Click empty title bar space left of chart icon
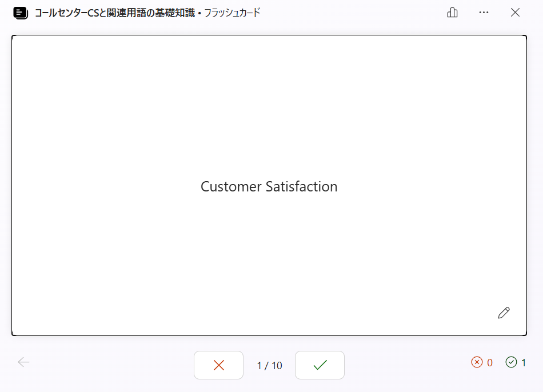Image resolution: width=543 pixels, height=392 pixels. pyautogui.click(x=354, y=13)
